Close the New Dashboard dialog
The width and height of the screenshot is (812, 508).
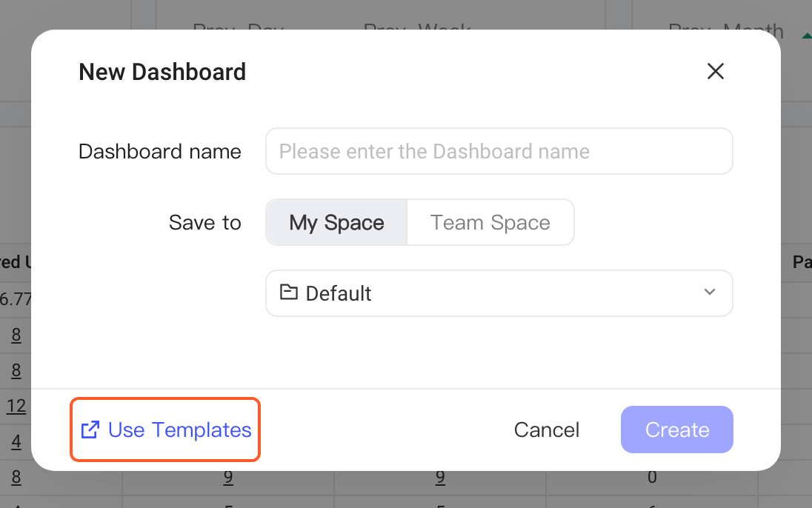coord(715,72)
